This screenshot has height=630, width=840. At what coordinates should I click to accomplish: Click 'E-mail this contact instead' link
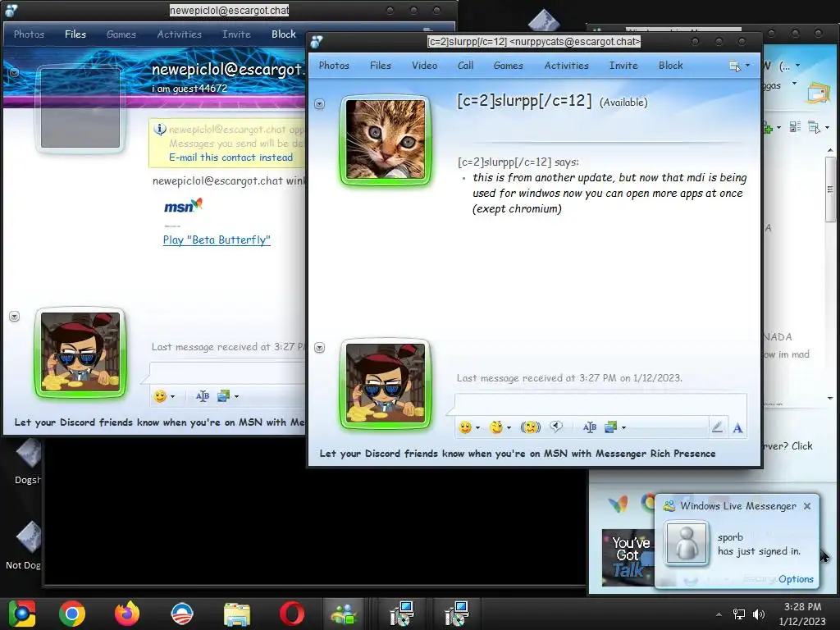[231, 157]
